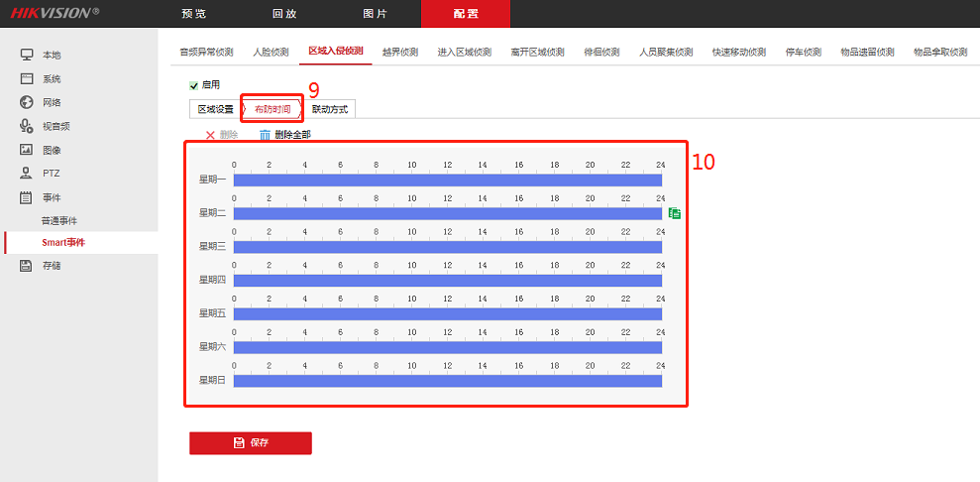
Task: Switch to the 回放 playback tab
Action: tap(284, 14)
